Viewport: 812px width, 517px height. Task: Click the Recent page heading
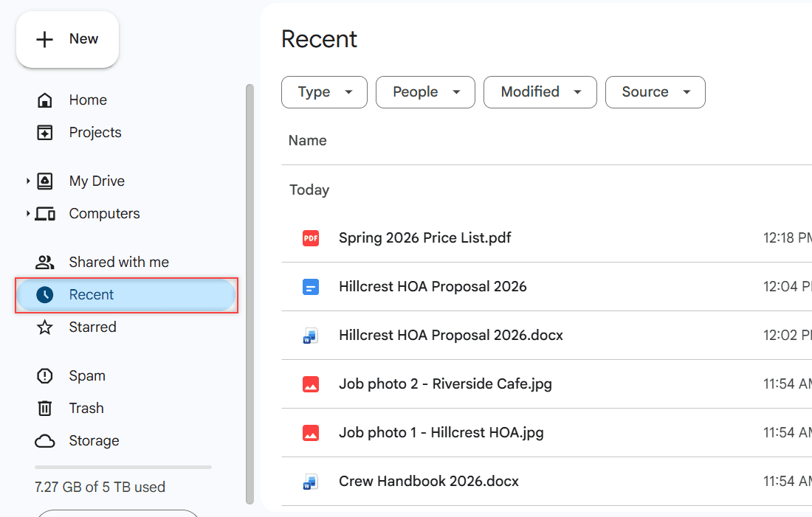click(319, 39)
